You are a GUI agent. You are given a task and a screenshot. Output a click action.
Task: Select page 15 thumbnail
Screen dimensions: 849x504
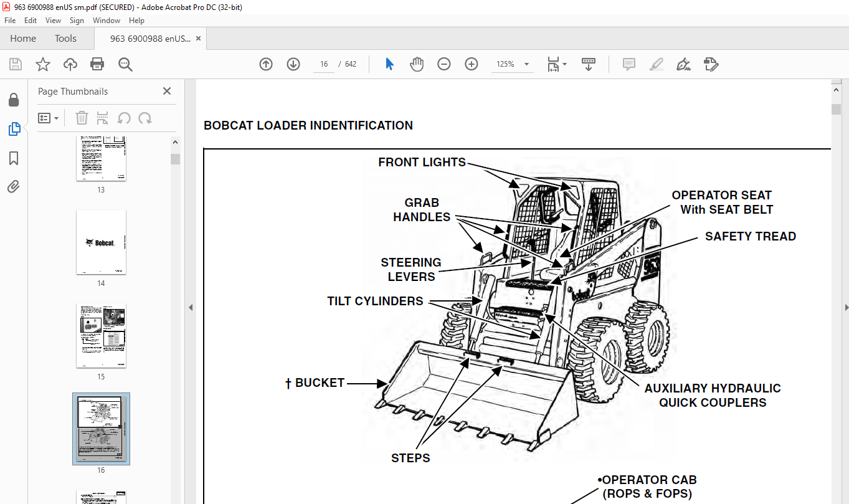click(101, 336)
